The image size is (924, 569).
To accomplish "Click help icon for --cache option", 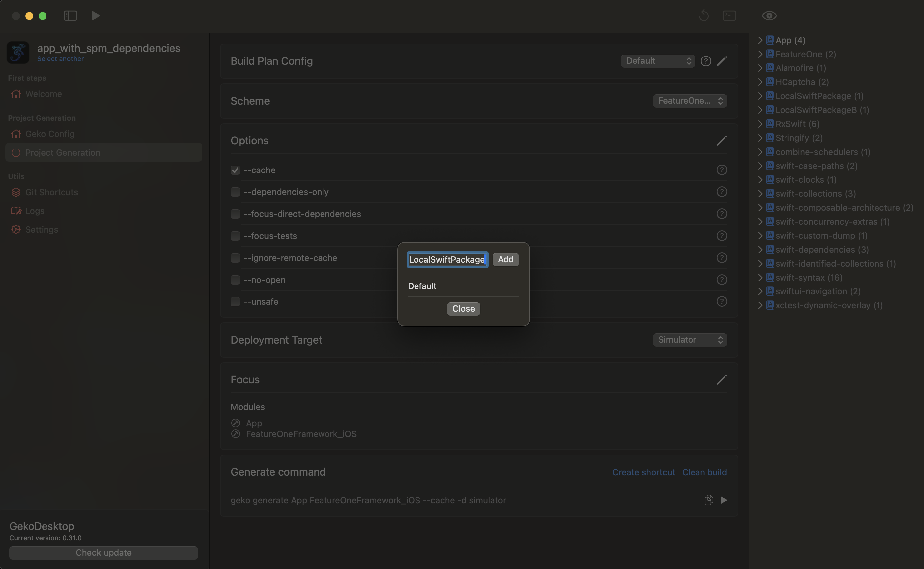I will 722,170.
